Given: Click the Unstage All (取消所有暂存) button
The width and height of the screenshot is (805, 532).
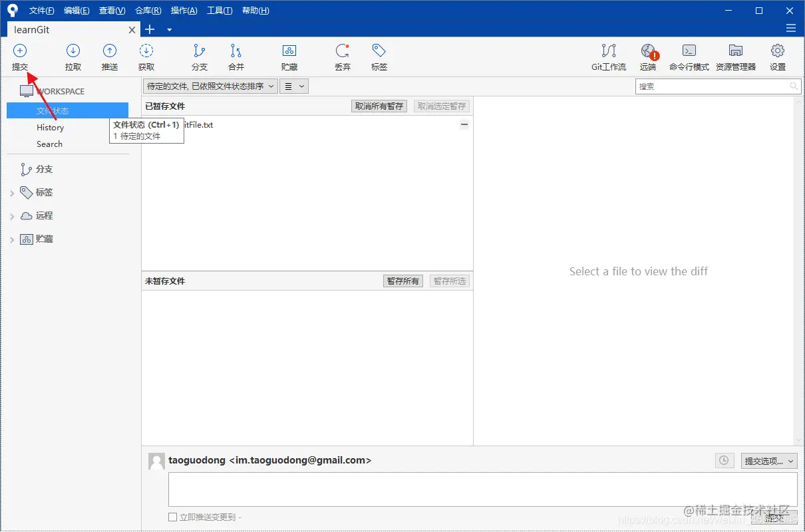Looking at the screenshot, I should 379,106.
